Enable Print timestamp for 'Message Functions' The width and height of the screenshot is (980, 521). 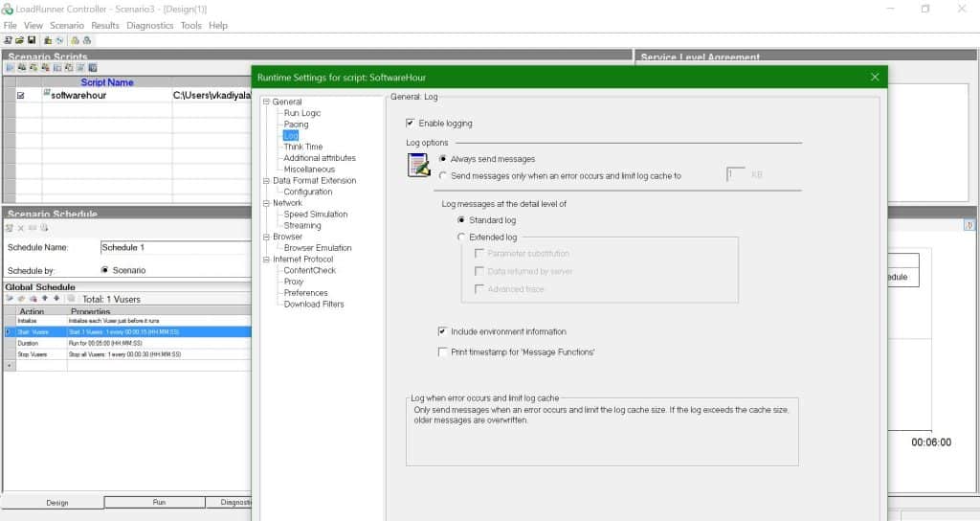(x=442, y=351)
